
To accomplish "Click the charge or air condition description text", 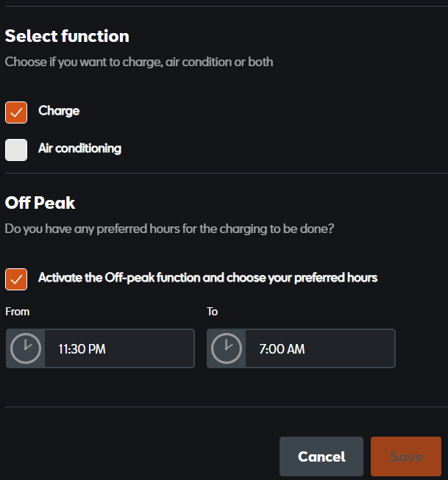I will point(139,62).
